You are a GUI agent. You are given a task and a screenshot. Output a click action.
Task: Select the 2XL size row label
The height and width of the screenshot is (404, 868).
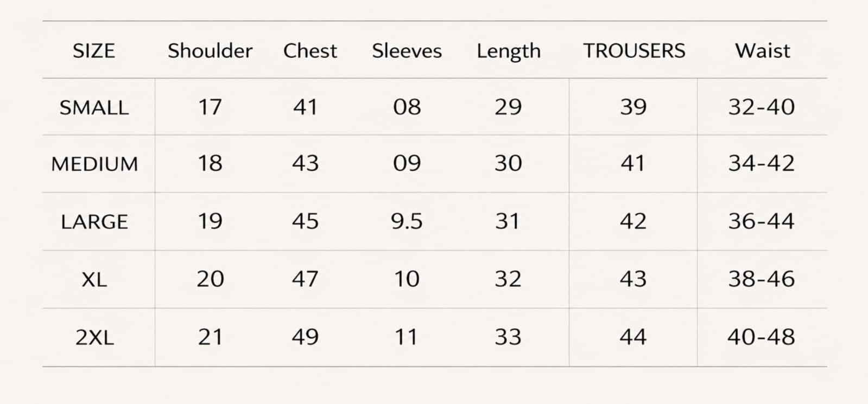tap(94, 338)
